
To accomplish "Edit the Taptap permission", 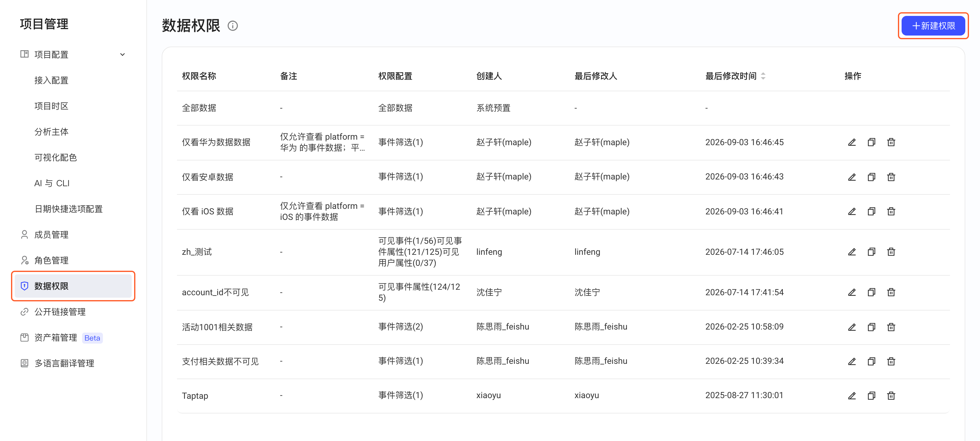I will (x=852, y=396).
